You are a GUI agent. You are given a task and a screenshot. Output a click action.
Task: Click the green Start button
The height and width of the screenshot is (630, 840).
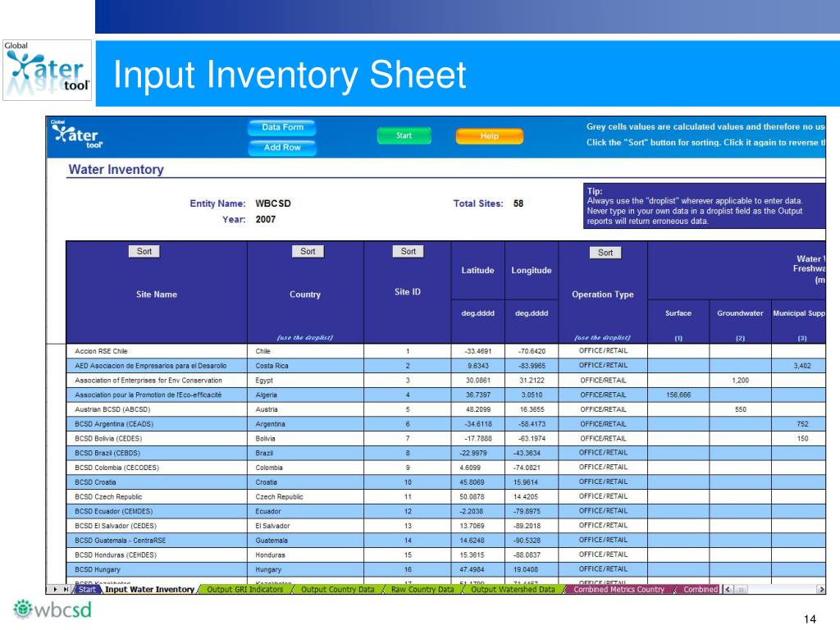(404, 135)
